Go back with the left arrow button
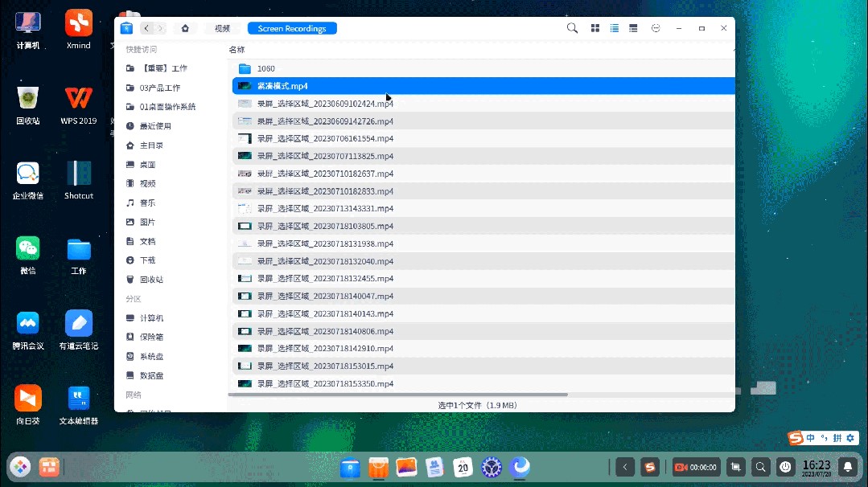The height and width of the screenshot is (487, 868). (x=146, y=28)
